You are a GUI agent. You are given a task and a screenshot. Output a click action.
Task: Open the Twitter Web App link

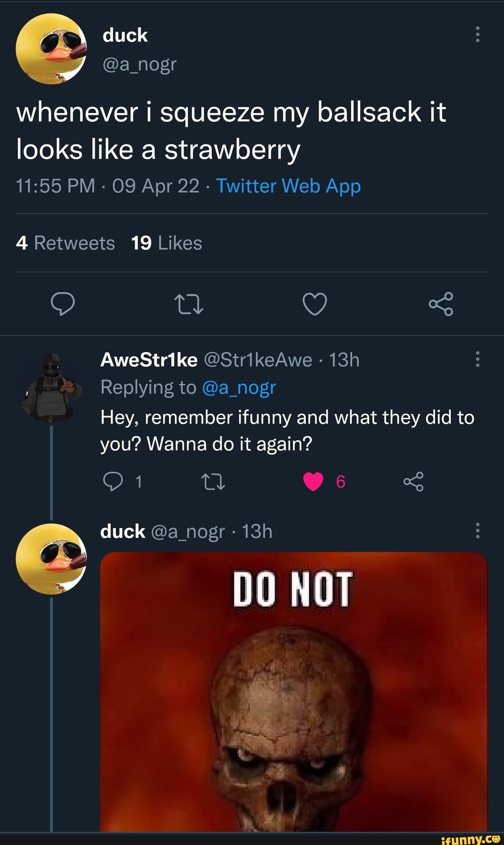288,186
